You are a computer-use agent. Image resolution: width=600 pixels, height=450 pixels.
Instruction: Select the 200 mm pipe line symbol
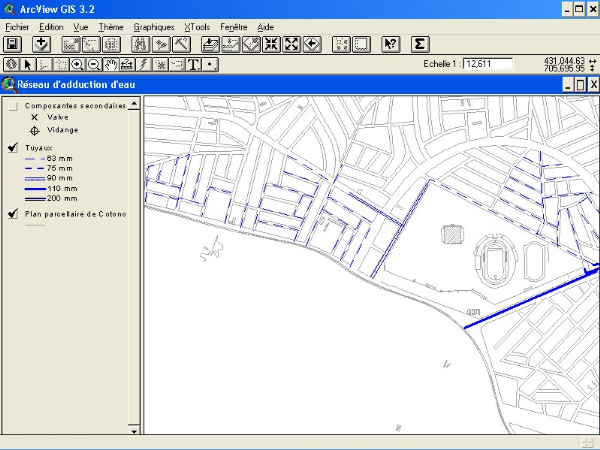35,198
